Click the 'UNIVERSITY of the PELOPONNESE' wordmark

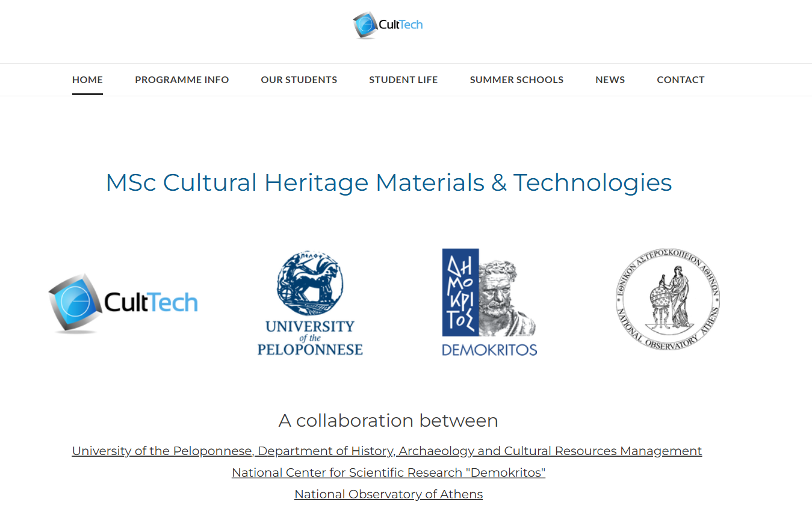coord(310,338)
